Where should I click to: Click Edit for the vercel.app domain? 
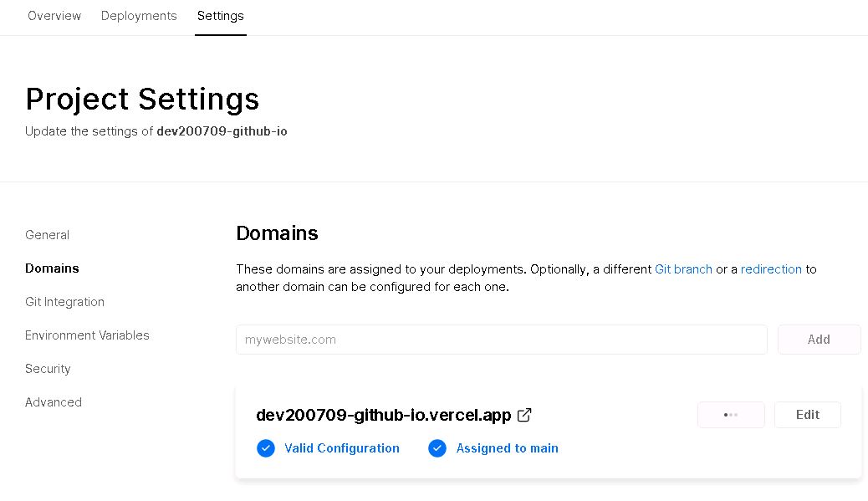(807, 415)
